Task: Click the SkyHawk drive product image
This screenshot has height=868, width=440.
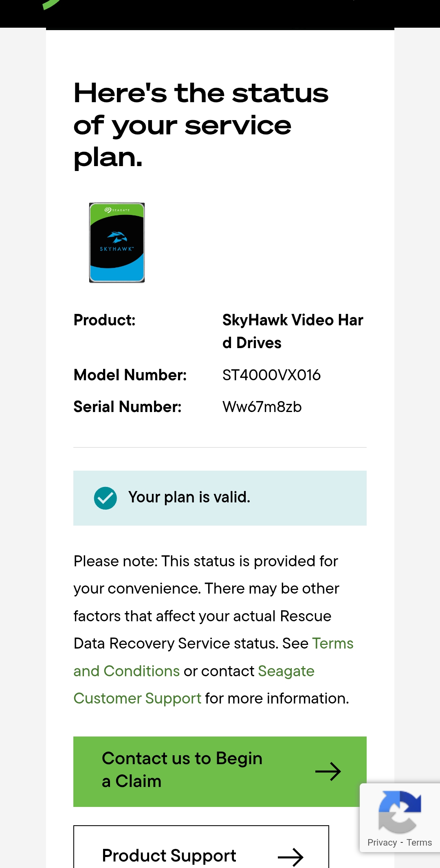Action: [117, 243]
